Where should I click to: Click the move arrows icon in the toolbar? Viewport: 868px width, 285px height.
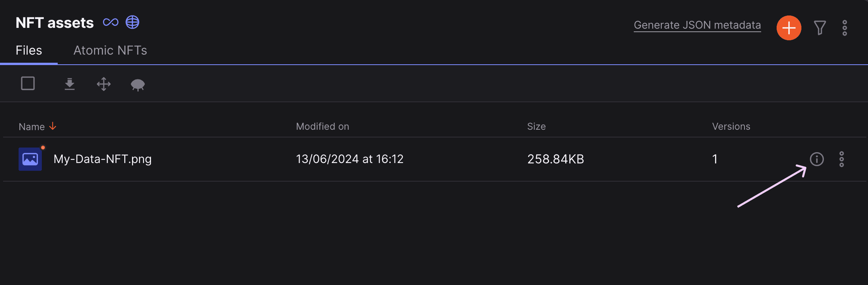pos(104,84)
